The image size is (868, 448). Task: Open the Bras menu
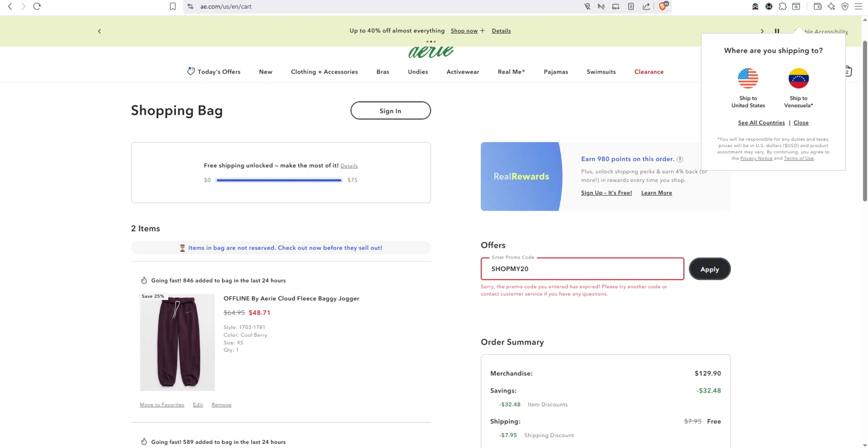382,72
